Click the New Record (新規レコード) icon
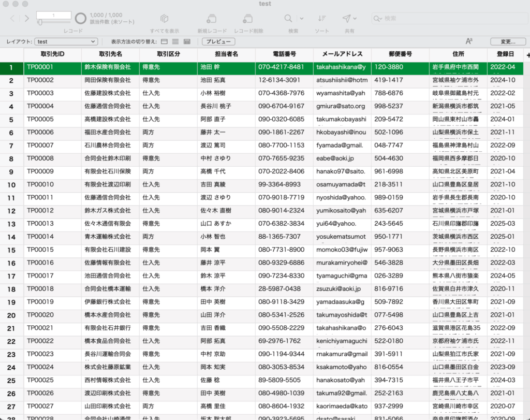Viewport: 530px width, 420px height. point(211,19)
